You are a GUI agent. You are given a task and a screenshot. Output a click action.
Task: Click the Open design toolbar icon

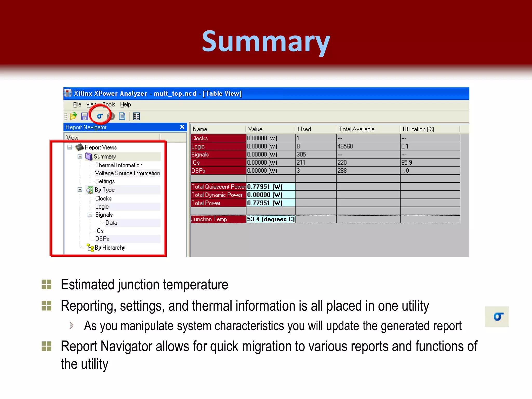74,116
